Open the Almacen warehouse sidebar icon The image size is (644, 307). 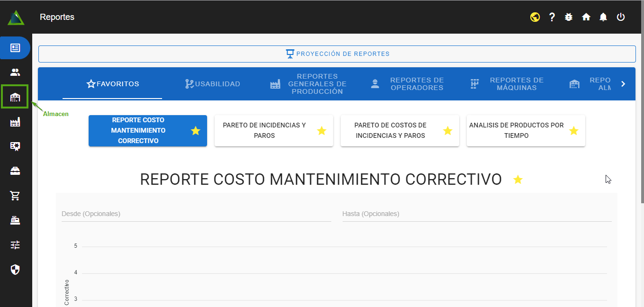pyautogui.click(x=15, y=97)
